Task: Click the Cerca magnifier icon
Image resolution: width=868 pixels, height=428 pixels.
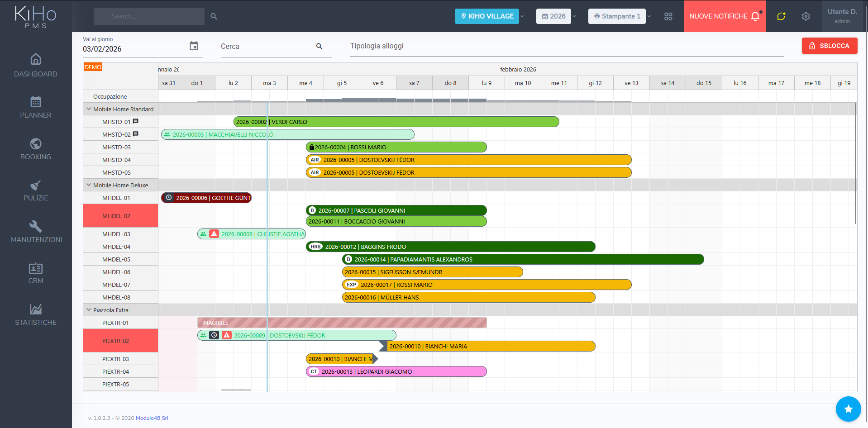Action: [320, 46]
